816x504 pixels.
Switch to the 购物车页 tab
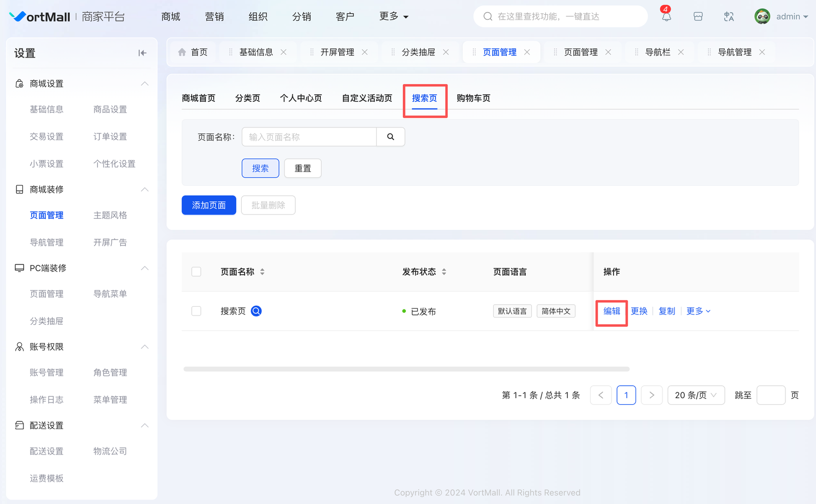tap(473, 98)
